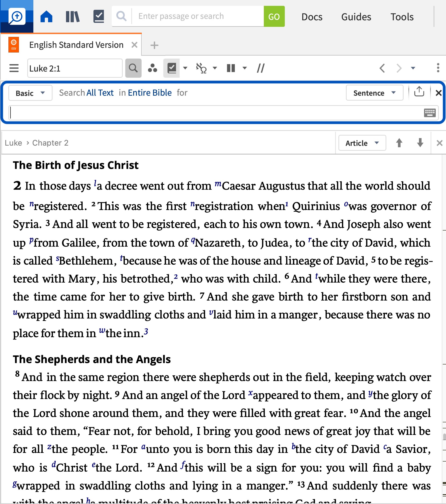
Task: Click the Chapter 2 breadcrumb
Action: click(x=50, y=143)
